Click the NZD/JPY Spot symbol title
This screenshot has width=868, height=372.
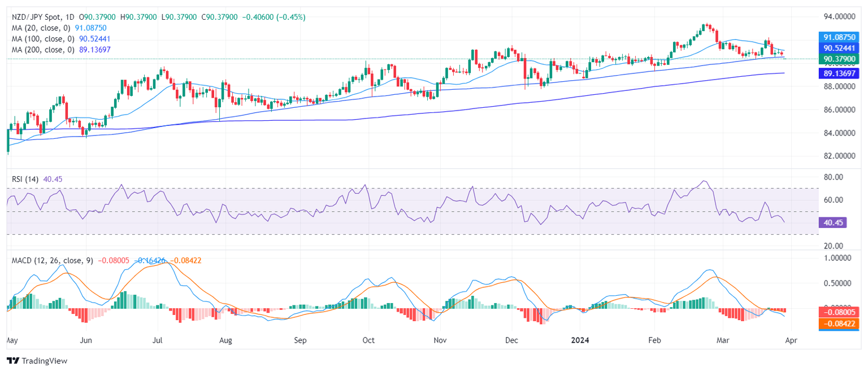tap(40, 17)
